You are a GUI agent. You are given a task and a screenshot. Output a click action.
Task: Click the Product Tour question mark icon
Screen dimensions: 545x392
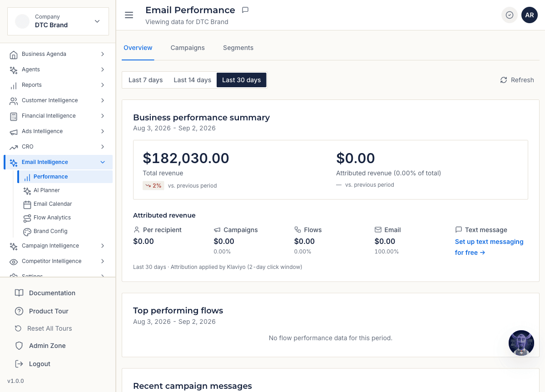pos(19,311)
